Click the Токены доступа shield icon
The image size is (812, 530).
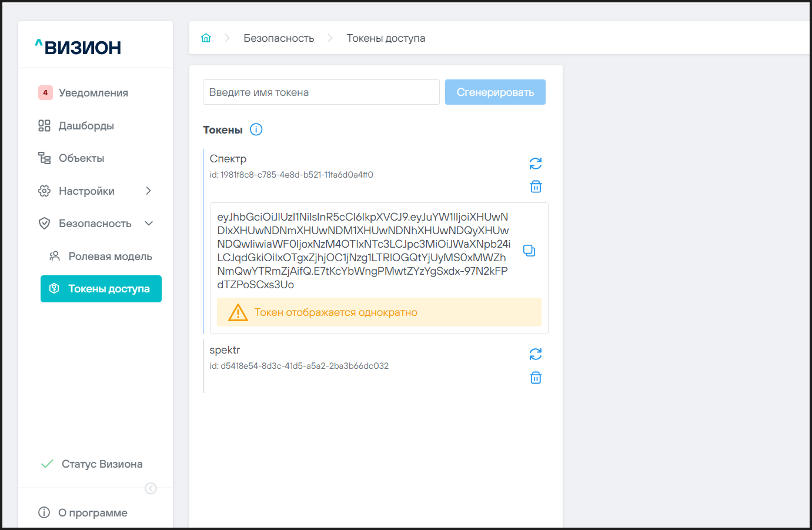54,288
